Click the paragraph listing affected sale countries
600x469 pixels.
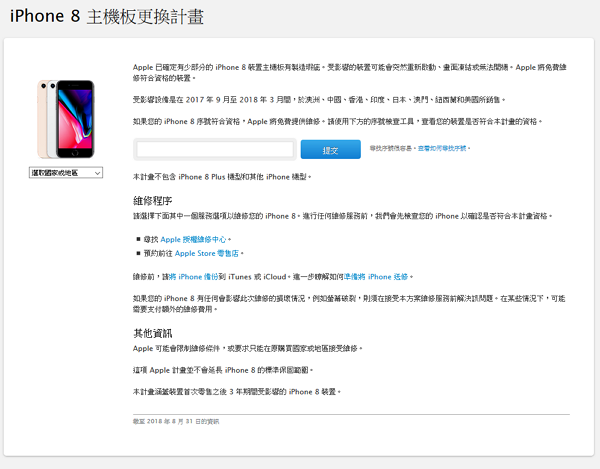(319, 100)
